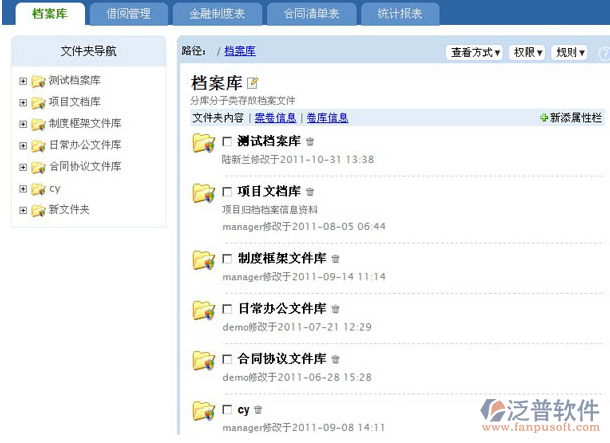The image size is (610, 443).
Task: Open 项目文档库 folder title in list
Action: pyautogui.click(x=269, y=191)
